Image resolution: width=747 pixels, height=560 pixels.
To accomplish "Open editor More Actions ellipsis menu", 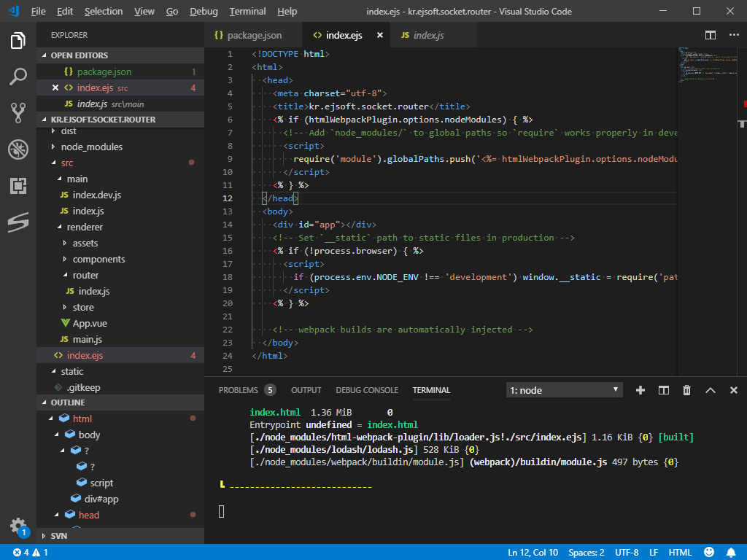I will tap(734, 35).
